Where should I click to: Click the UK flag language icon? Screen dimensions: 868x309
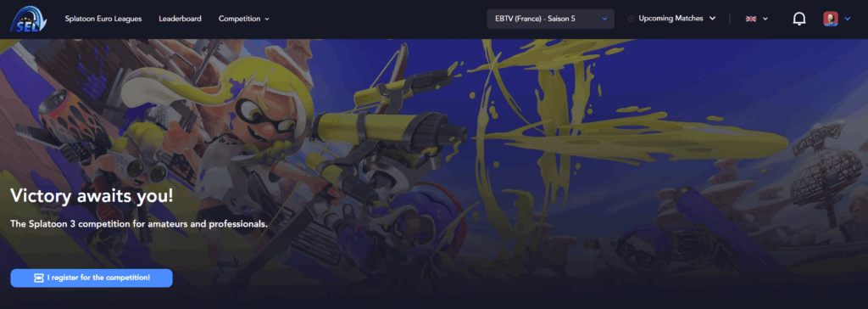pyautogui.click(x=751, y=19)
